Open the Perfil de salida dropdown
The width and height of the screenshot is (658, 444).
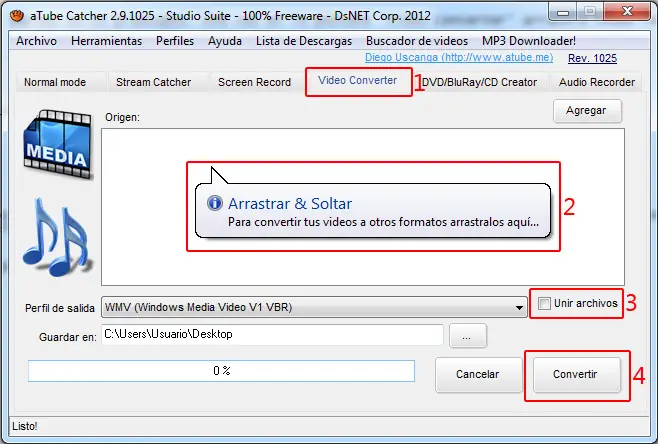[314, 307]
